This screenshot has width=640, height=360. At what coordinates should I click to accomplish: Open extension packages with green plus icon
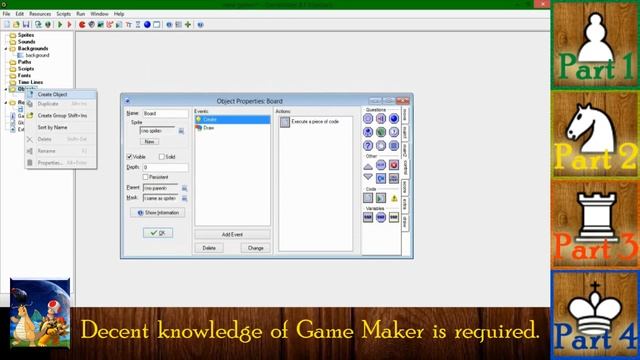(x=188, y=24)
